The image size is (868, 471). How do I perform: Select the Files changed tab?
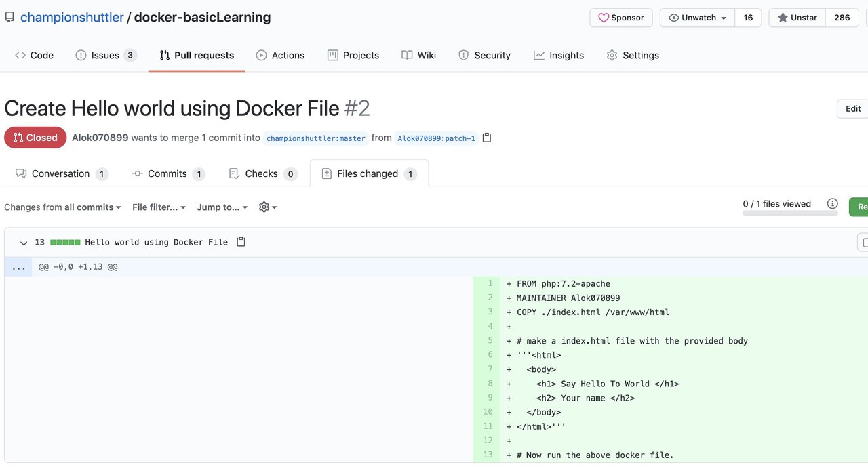tap(369, 173)
